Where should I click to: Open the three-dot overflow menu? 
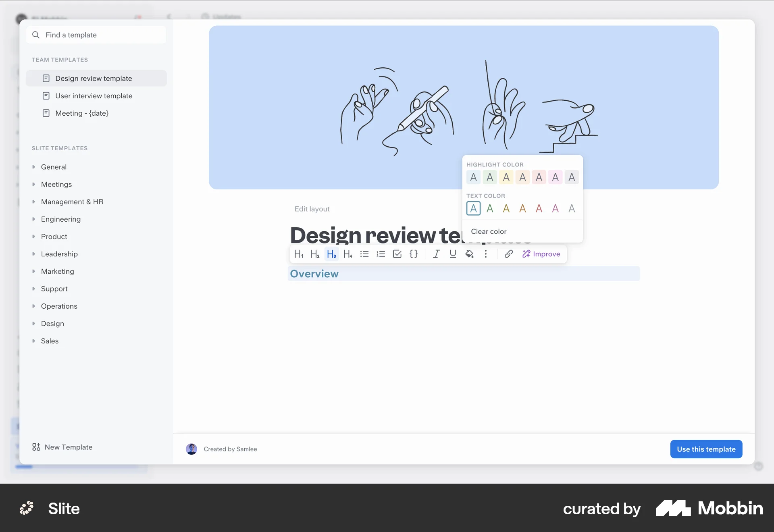(486, 254)
